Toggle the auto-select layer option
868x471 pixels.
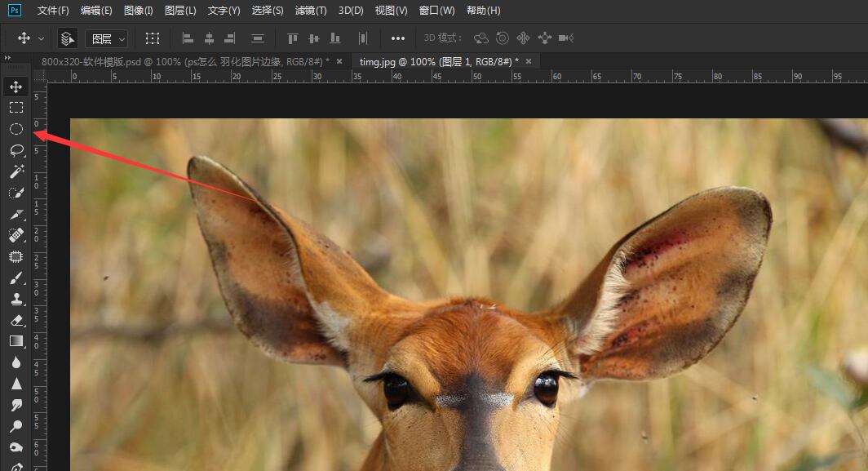[x=68, y=38]
